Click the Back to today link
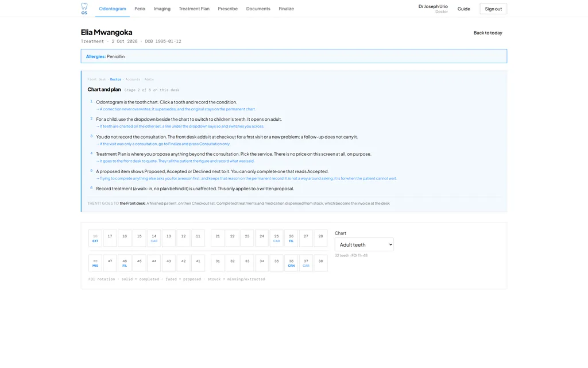 tap(488, 33)
